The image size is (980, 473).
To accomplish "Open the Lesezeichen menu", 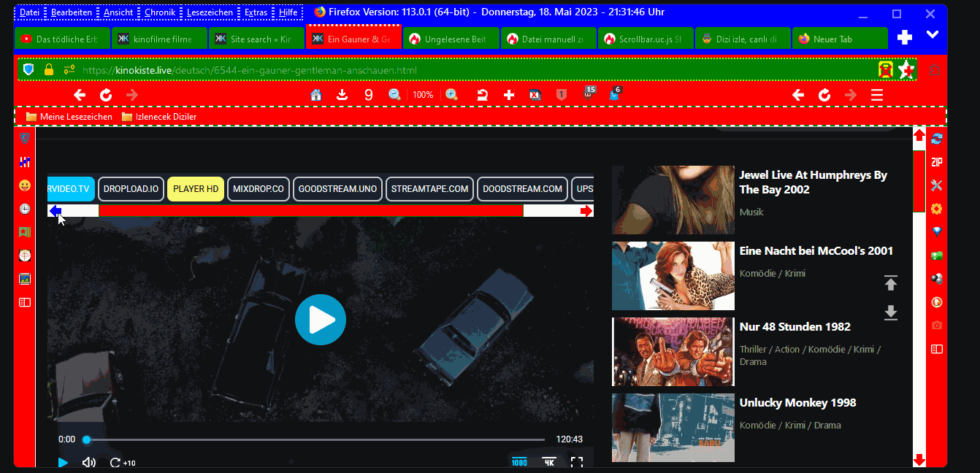I will point(210,12).
